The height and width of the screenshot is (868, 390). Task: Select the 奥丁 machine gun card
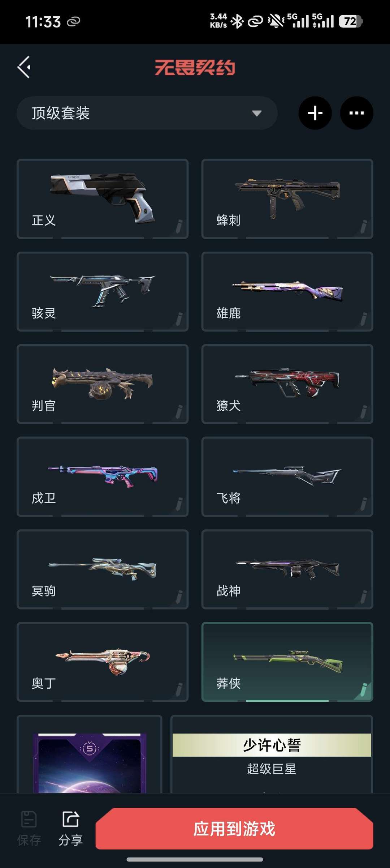tap(103, 662)
